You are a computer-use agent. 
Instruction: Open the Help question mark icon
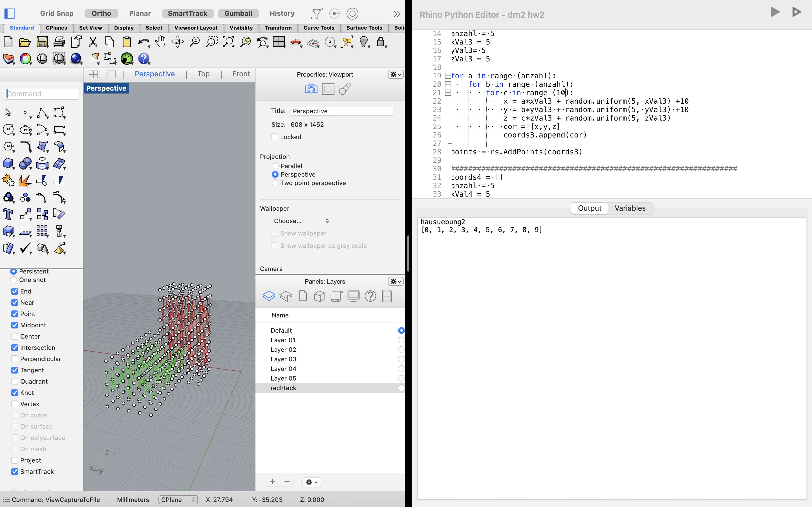coord(144,59)
